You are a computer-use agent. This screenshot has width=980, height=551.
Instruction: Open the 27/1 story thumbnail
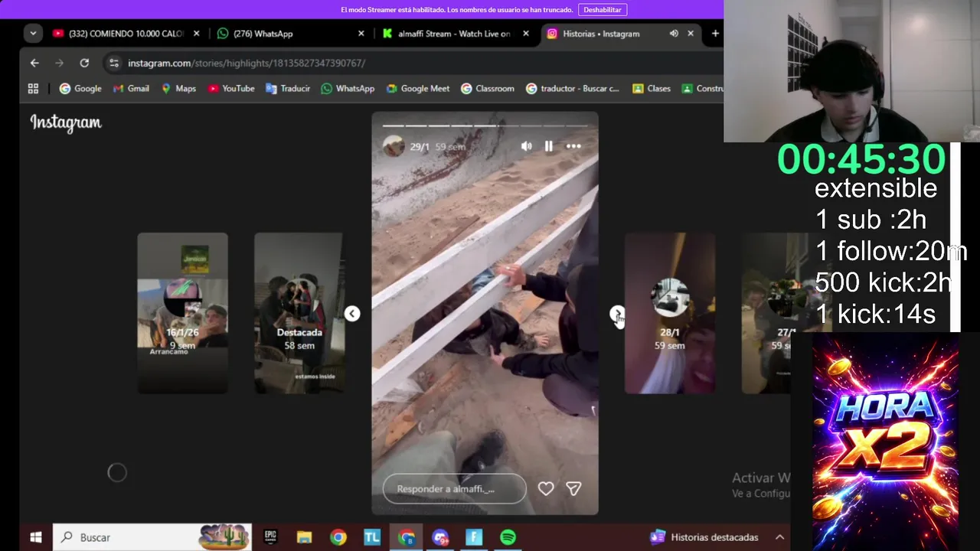(x=766, y=314)
